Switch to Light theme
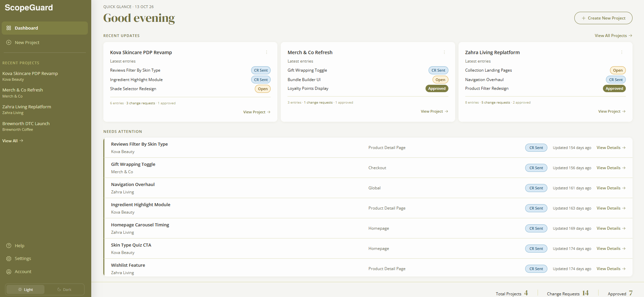The height and width of the screenshot is (297, 644). [x=26, y=290]
